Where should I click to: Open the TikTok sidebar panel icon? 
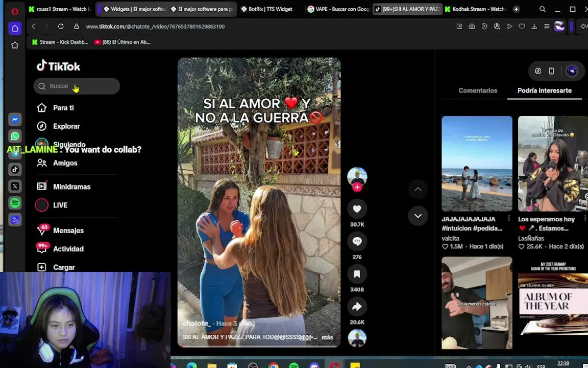[x=15, y=169]
